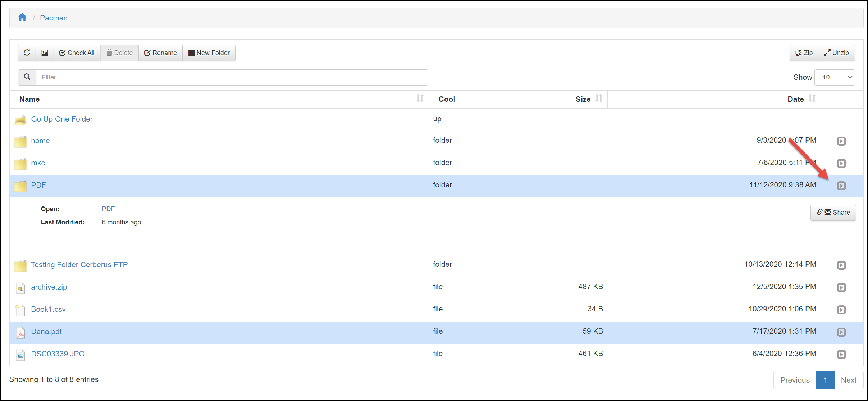Create a New Folder

tap(209, 53)
